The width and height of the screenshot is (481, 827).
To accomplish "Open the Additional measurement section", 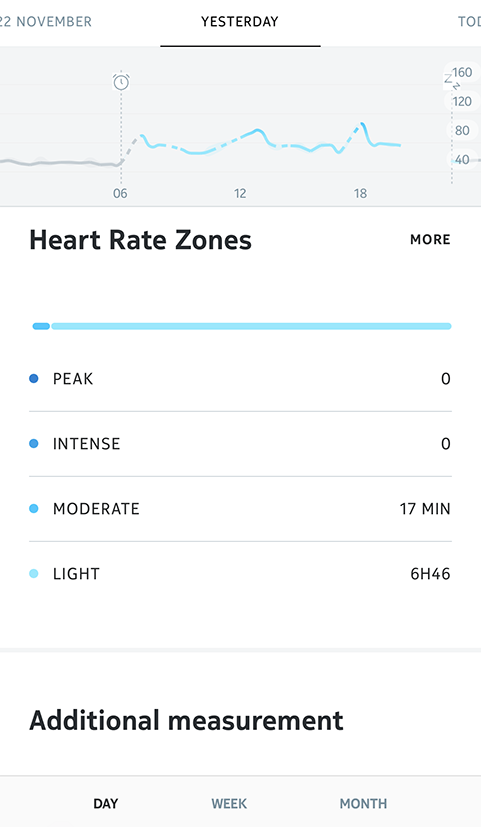I will [x=186, y=720].
